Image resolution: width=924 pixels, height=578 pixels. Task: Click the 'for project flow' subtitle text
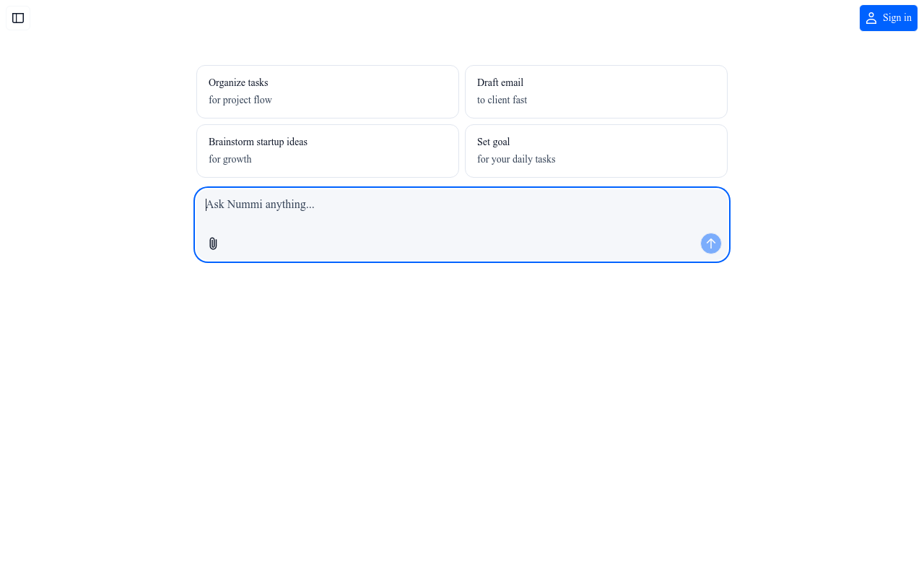[x=240, y=100]
